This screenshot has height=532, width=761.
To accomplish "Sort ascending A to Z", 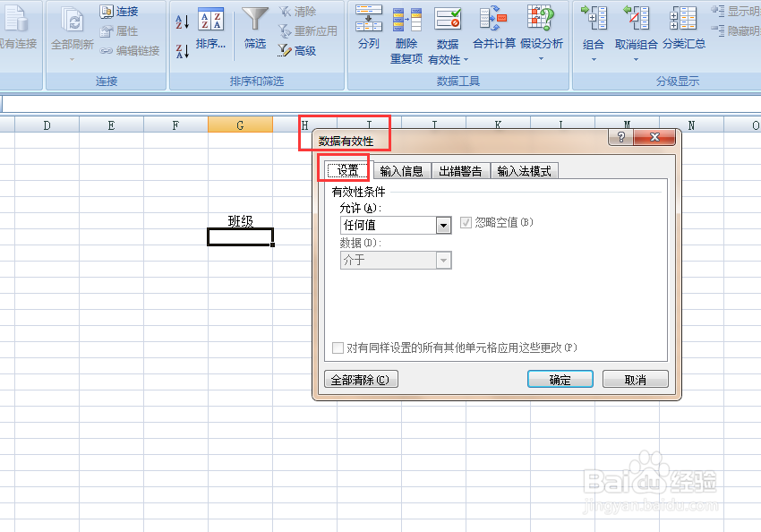I will pos(182,21).
